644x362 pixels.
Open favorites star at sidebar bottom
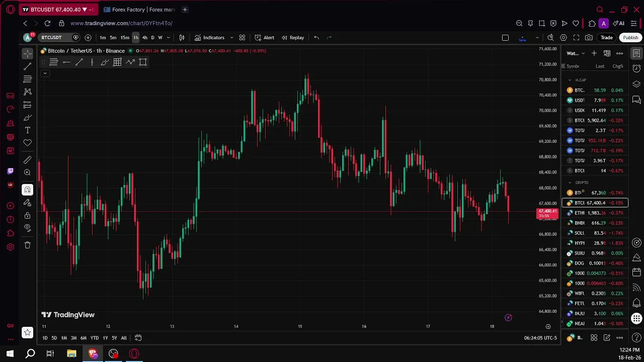(x=28, y=332)
